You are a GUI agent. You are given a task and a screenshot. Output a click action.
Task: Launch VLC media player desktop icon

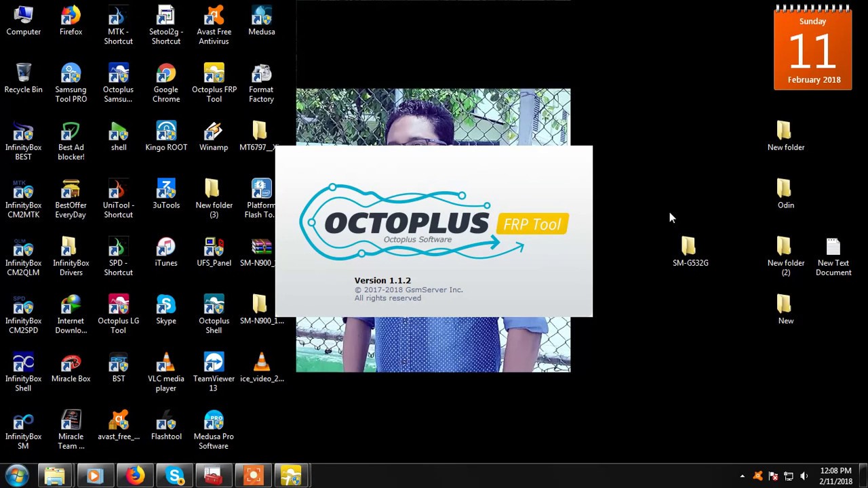click(x=165, y=372)
